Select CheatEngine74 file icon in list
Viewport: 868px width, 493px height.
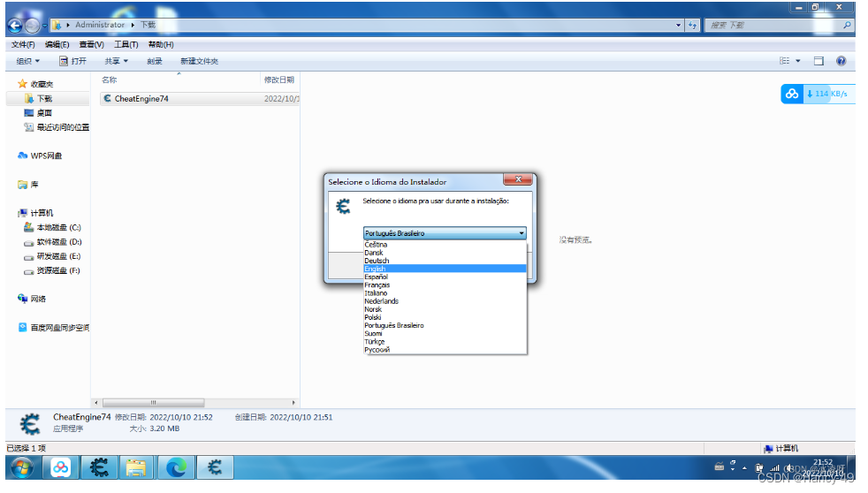point(107,98)
